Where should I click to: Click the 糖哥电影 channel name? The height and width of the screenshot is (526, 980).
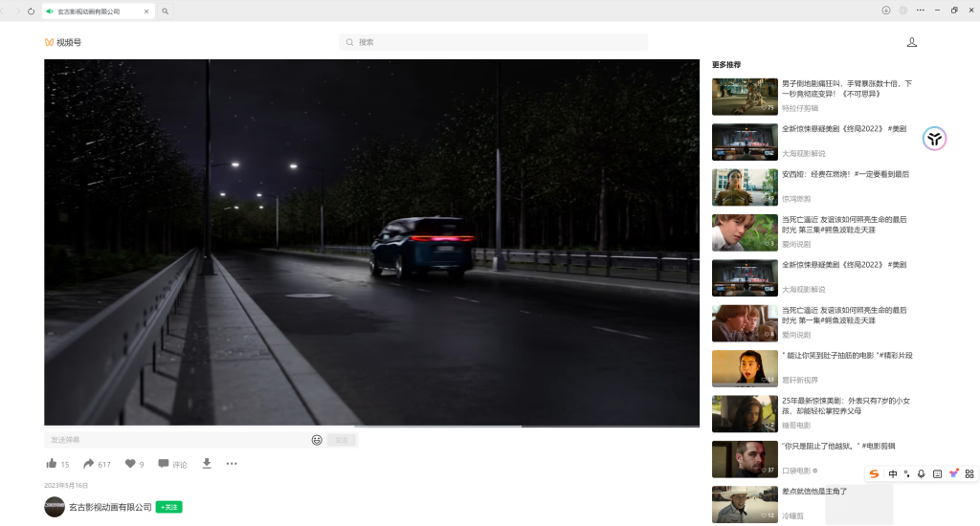pyautogui.click(x=796, y=426)
